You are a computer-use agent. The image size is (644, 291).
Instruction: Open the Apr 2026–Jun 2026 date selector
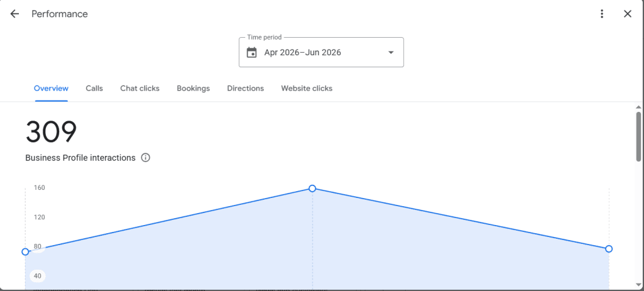tap(321, 52)
